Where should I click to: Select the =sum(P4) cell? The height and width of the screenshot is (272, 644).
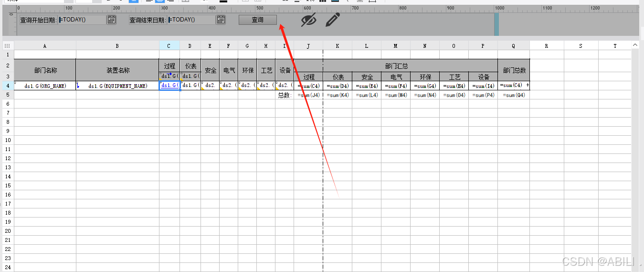[483, 95]
